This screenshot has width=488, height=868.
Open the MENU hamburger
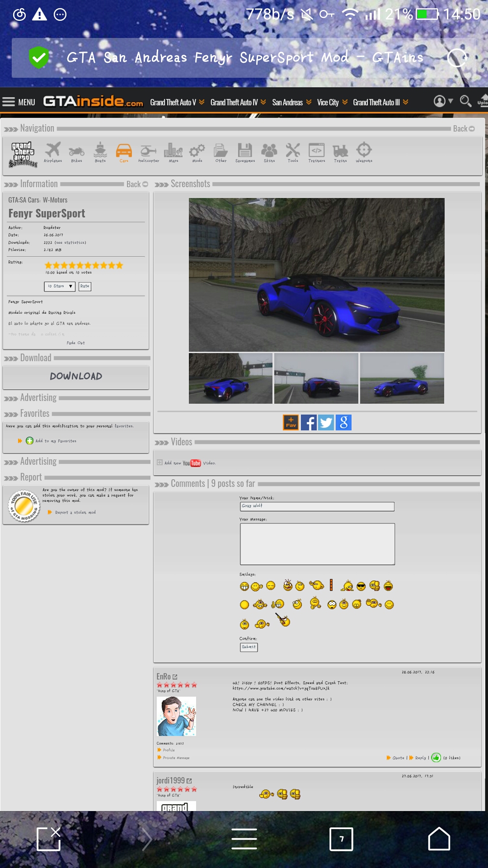(x=19, y=102)
